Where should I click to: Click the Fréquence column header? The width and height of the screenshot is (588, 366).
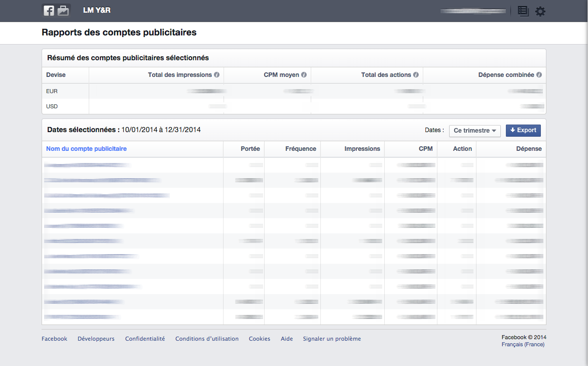pos(301,149)
